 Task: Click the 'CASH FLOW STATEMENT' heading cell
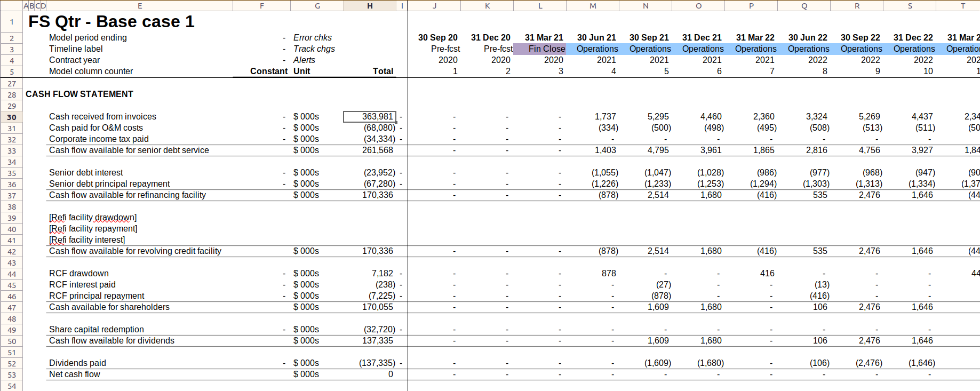tap(79, 94)
